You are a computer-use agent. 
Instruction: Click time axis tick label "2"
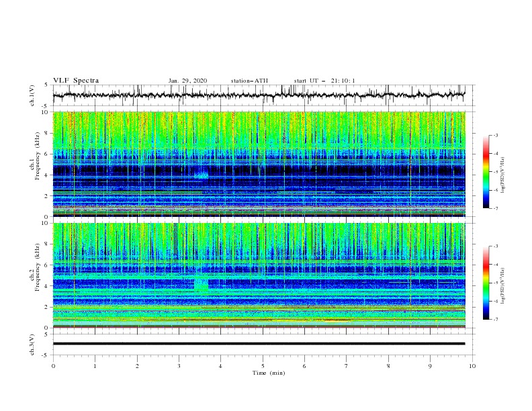[137, 366]
